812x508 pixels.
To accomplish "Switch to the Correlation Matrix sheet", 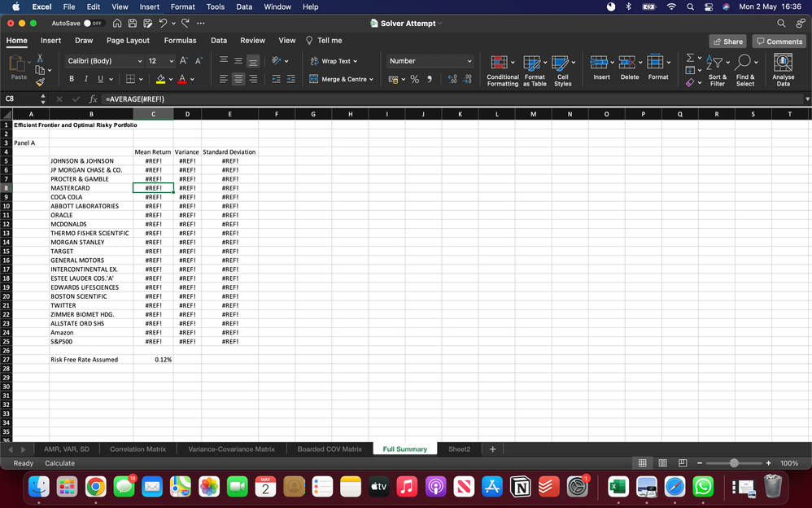I will (138, 449).
